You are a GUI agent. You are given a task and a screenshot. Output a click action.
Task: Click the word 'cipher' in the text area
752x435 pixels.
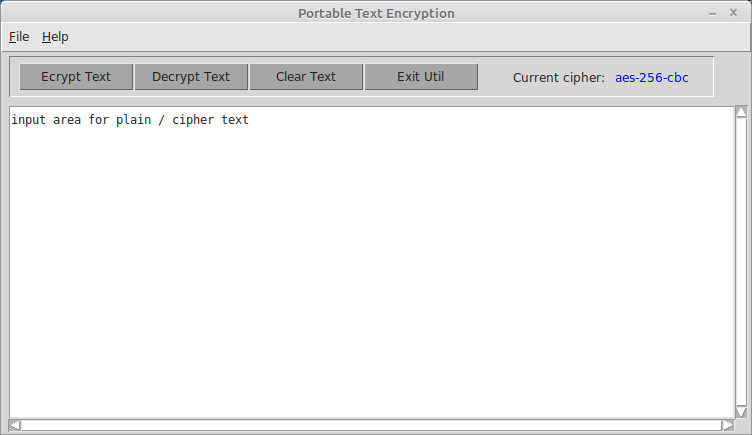click(193, 119)
